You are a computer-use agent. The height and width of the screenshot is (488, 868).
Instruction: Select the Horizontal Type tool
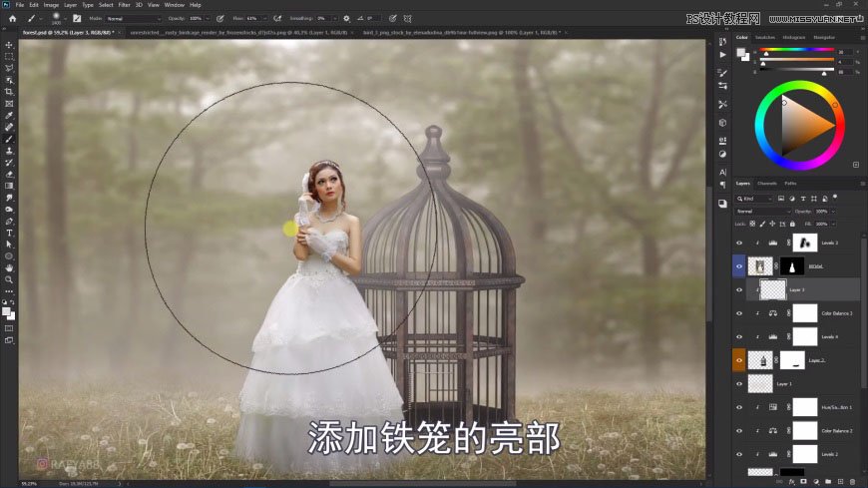9,233
